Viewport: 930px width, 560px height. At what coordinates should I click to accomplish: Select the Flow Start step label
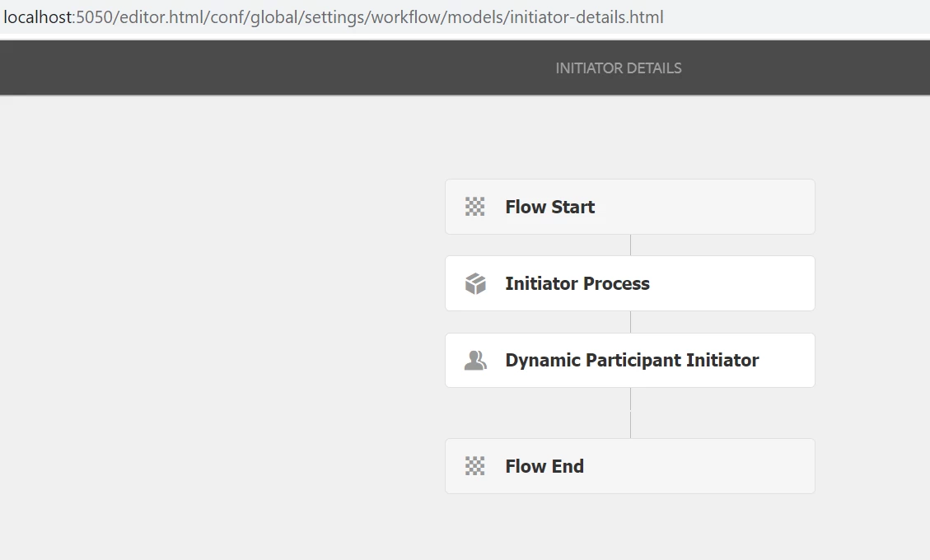(549, 207)
